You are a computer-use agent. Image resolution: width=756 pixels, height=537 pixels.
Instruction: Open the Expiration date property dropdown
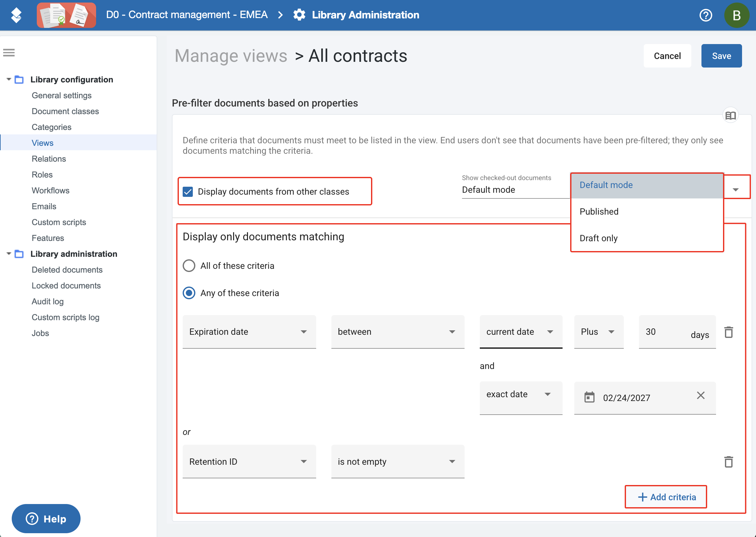[249, 332]
